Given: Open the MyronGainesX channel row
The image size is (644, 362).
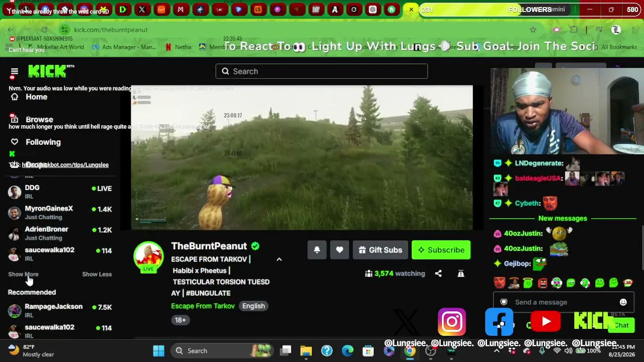Looking at the screenshot, I should tap(60, 212).
